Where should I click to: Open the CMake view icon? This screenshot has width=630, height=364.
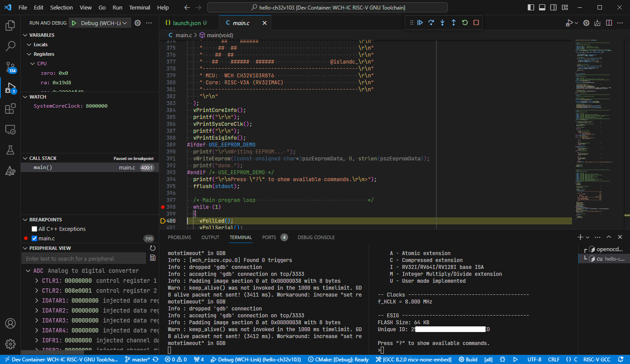pyautogui.click(x=10, y=171)
